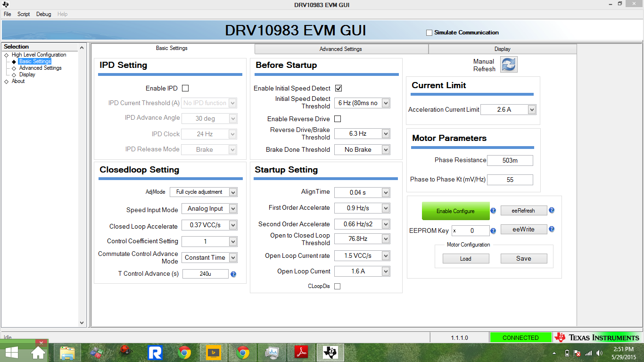Click the CONNECTED status indicator
The width and height of the screenshot is (644, 362).
pyautogui.click(x=520, y=337)
